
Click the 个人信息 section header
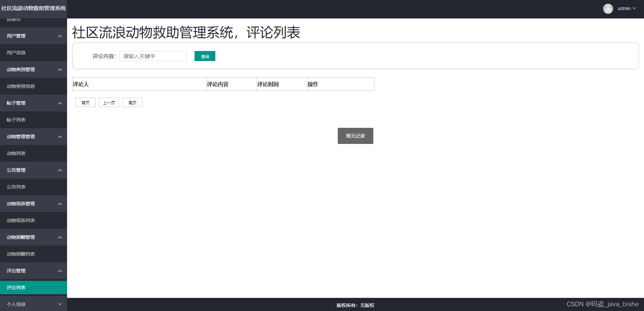click(34, 304)
